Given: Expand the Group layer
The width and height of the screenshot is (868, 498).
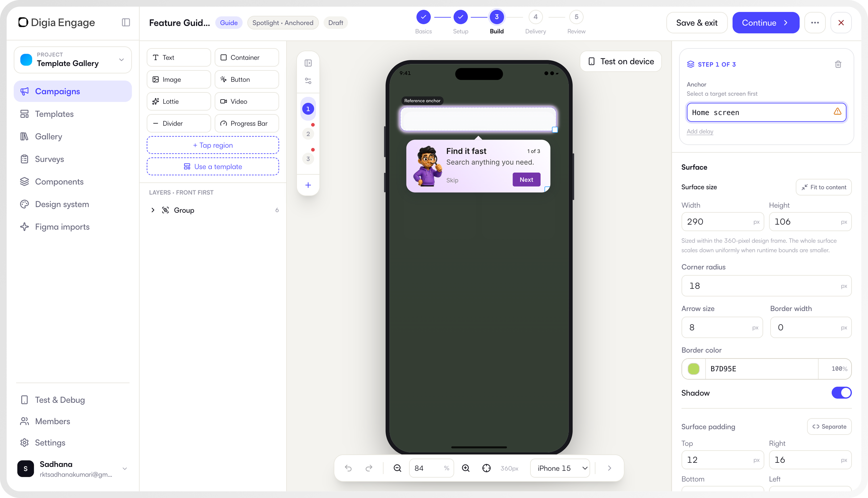Looking at the screenshot, I should tap(153, 210).
